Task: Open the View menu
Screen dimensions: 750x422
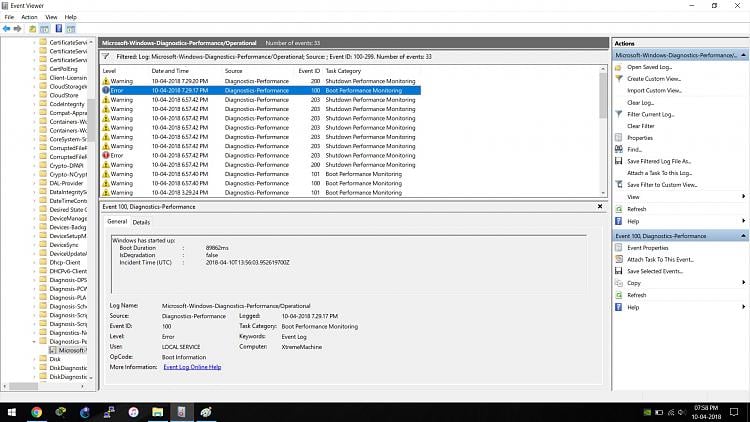Action: (x=51, y=17)
